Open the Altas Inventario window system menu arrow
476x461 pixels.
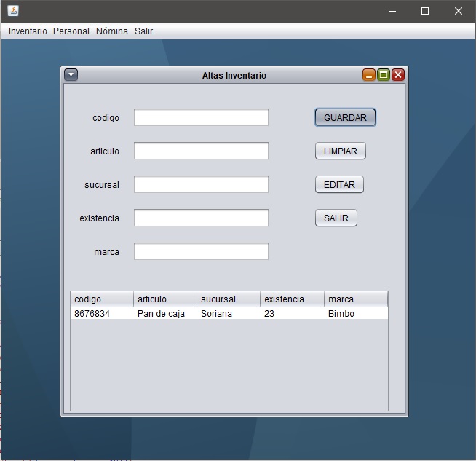click(x=71, y=74)
